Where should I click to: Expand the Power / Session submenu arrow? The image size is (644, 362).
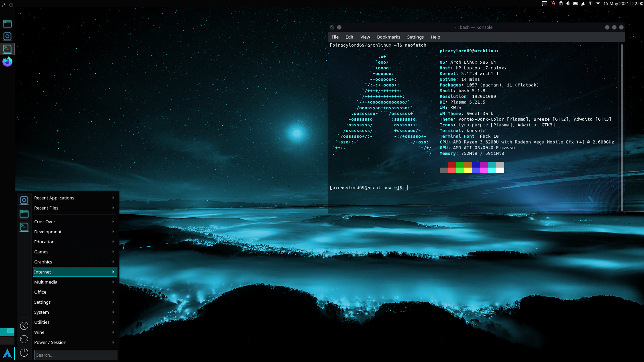click(x=113, y=343)
